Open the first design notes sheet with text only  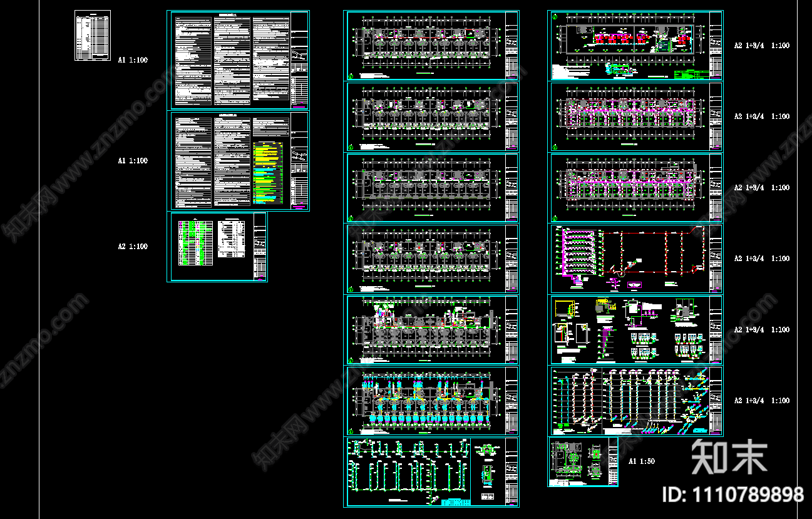pyautogui.click(x=239, y=60)
